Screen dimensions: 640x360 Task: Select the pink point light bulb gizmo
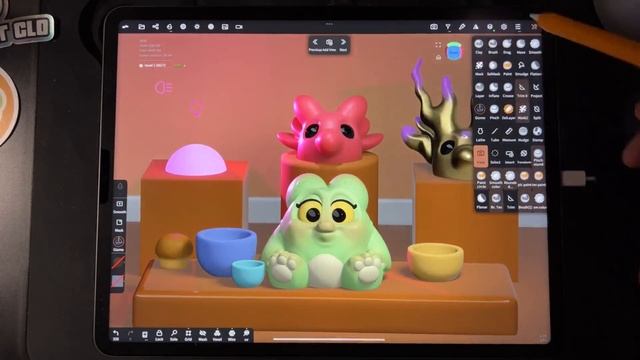(x=196, y=109)
